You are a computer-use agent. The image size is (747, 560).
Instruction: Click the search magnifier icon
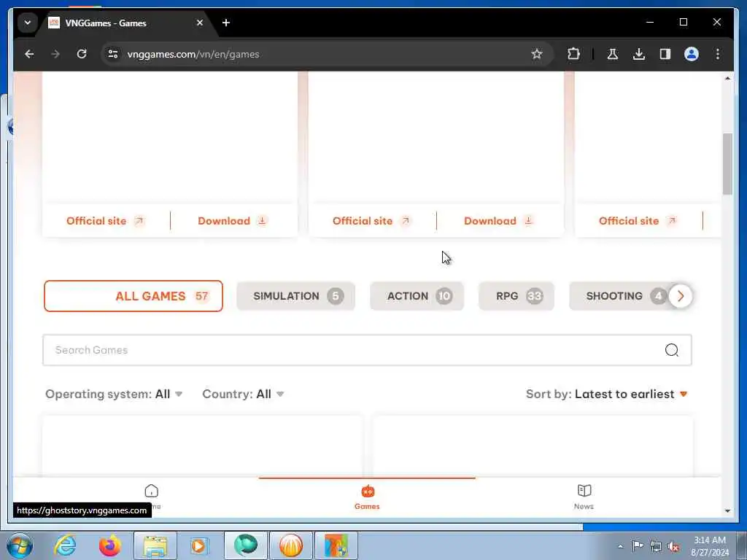pyautogui.click(x=672, y=350)
